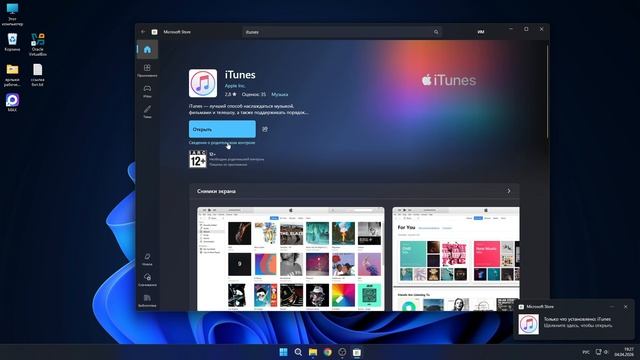Open the parental control info link
The width and height of the screenshot is (640, 360).
pos(222,143)
